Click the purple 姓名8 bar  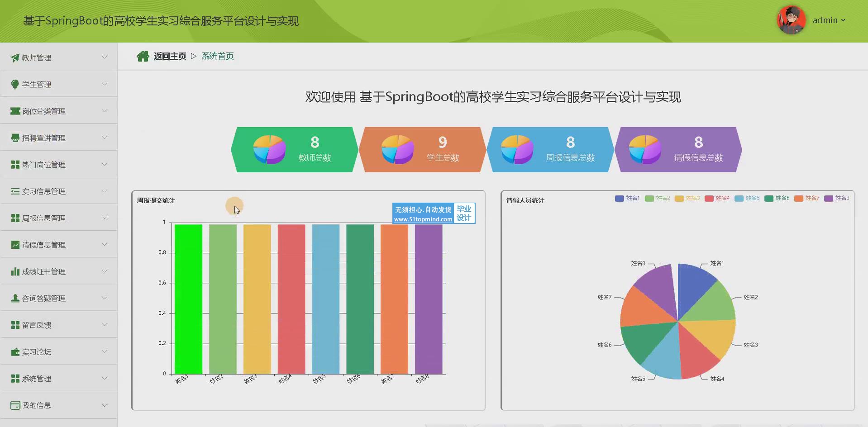pyautogui.click(x=429, y=299)
